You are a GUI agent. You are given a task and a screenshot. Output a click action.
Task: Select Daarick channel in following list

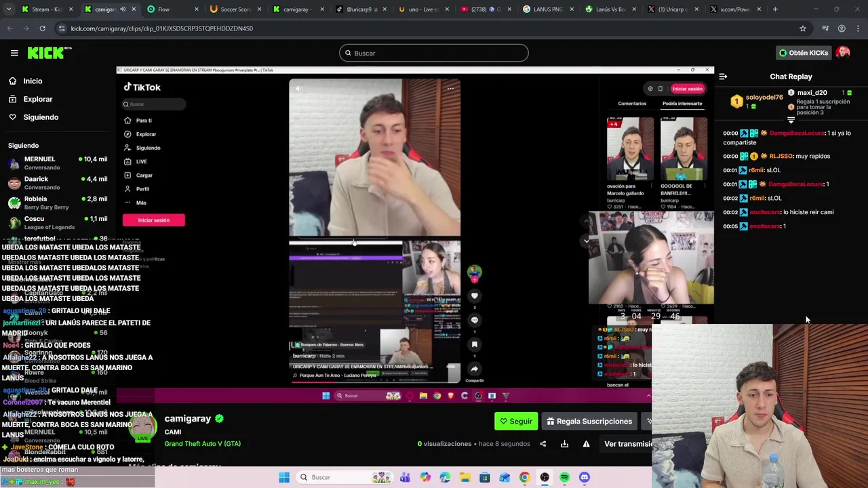(58, 183)
